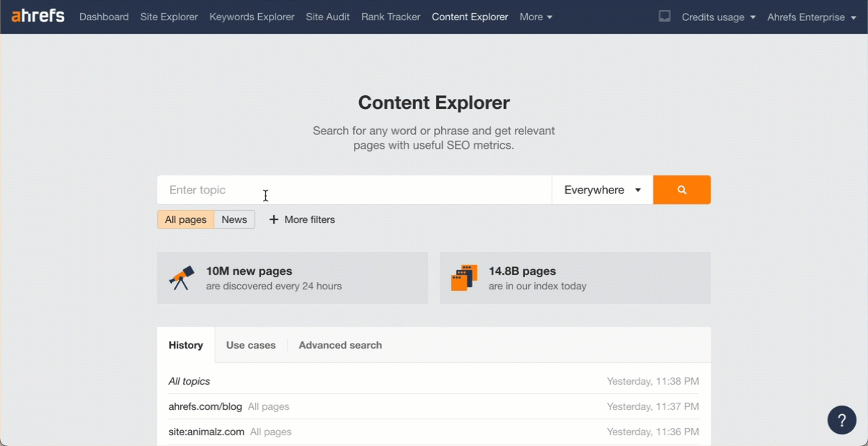Run search via the orange magnifier button
The width and height of the screenshot is (868, 446).
click(x=681, y=189)
